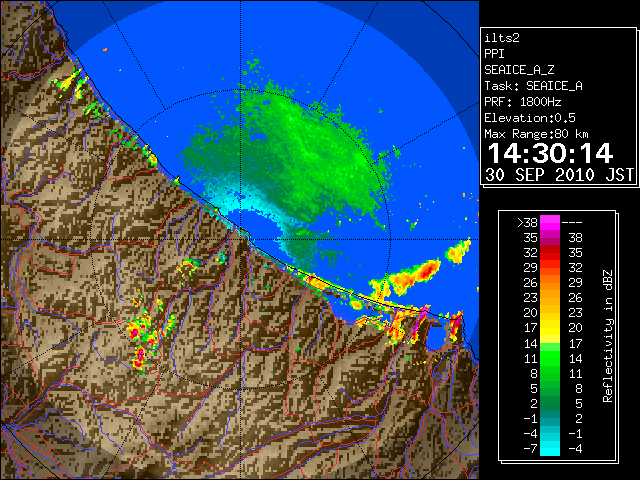Pick the red 32 dBZ legend swatch
Viewport: 640px width, 480px height.
pyautogui.click(x=550, y=253)
